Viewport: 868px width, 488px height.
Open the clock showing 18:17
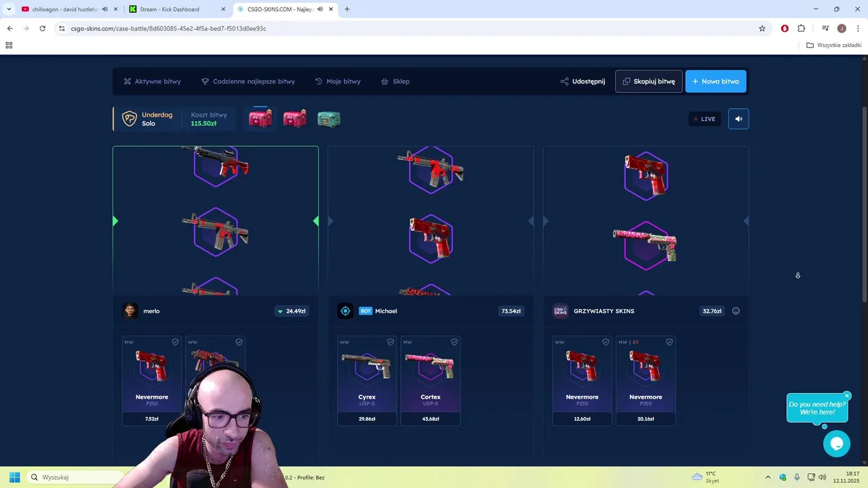coord(847,477)
